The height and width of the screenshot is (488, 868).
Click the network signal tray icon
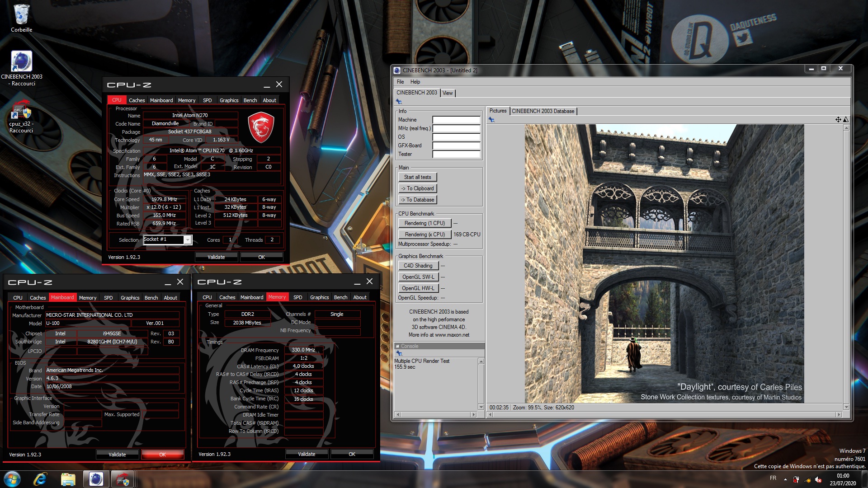click(807, 479)
